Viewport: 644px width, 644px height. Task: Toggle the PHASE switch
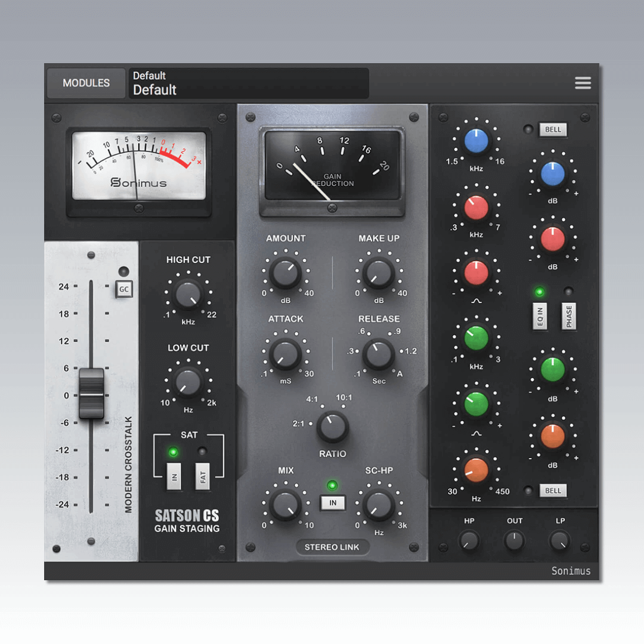point(568,316)
